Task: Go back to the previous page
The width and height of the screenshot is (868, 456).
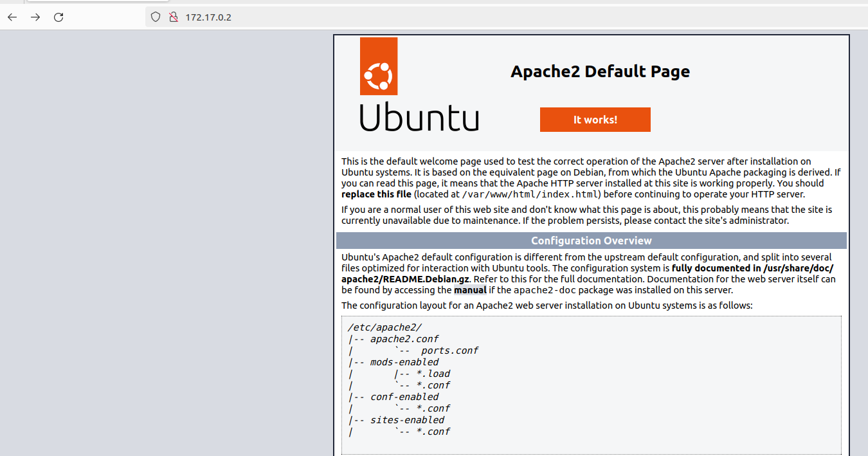Action: (x=12, y=17)
